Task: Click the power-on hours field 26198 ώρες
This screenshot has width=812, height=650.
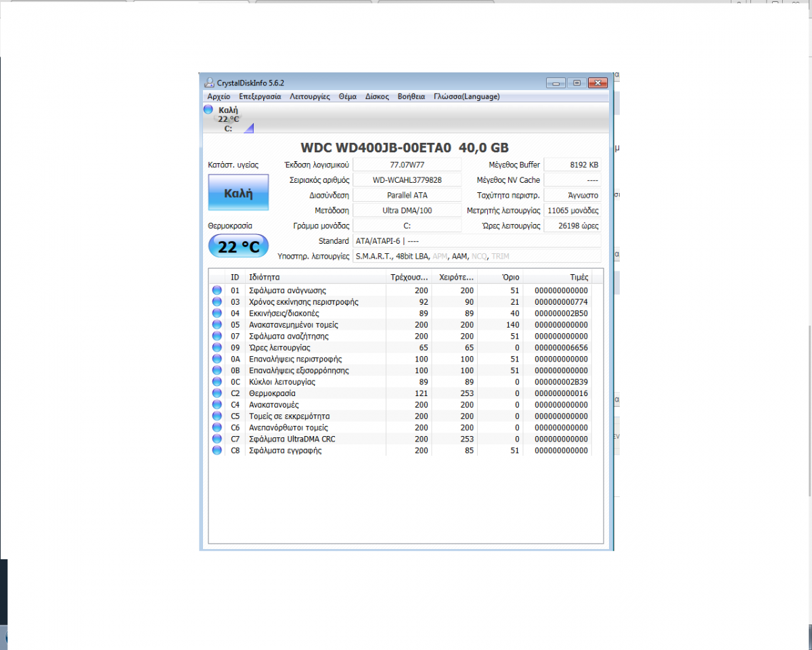Action: pyautogui.click(x=572, y=225)
